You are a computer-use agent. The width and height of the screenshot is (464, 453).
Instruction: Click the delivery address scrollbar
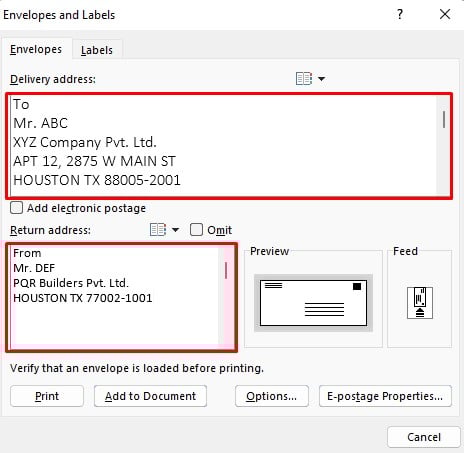[443, 145]
